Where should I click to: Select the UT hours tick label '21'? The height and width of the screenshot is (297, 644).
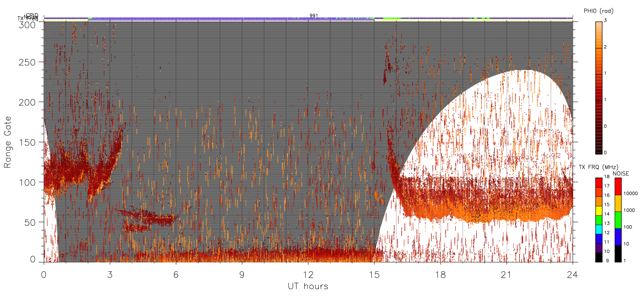coord(506,274)
